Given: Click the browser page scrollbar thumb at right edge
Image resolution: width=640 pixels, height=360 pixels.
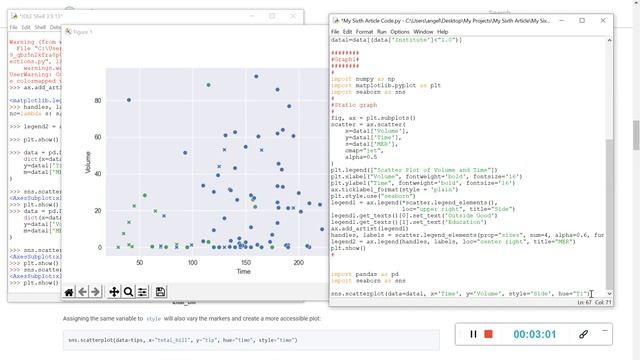Looking at the screenshot, I should pyautogui.click(x=636, y=135).
